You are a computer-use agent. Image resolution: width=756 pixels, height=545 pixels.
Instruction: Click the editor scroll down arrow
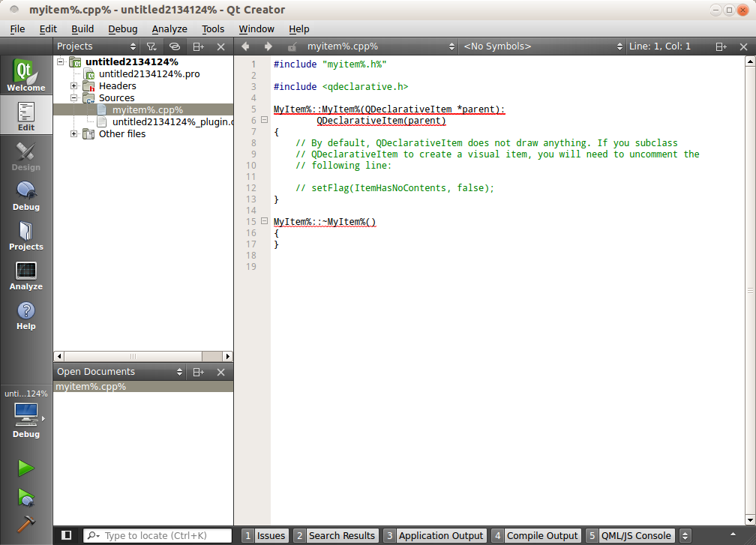[x=750, y=520]
